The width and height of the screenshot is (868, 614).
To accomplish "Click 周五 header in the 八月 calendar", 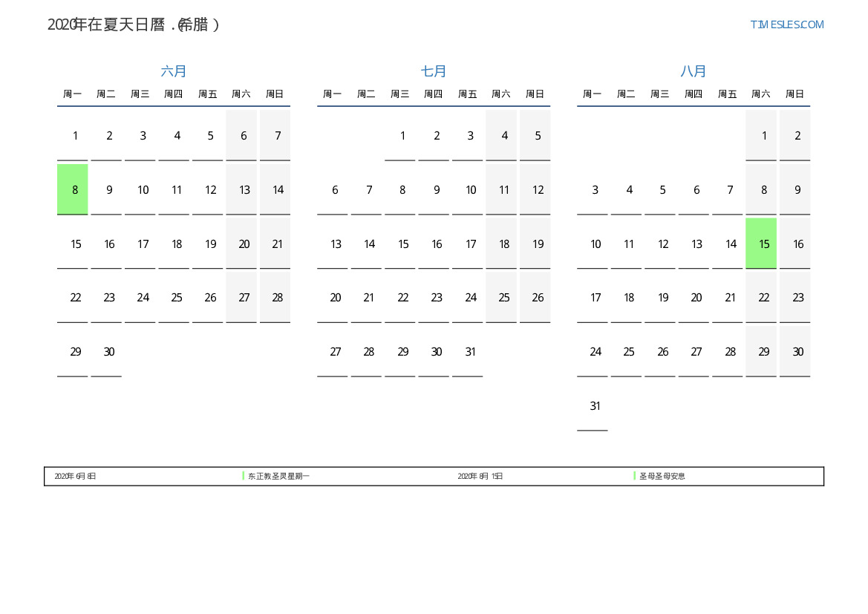I will tap(728, 94).
